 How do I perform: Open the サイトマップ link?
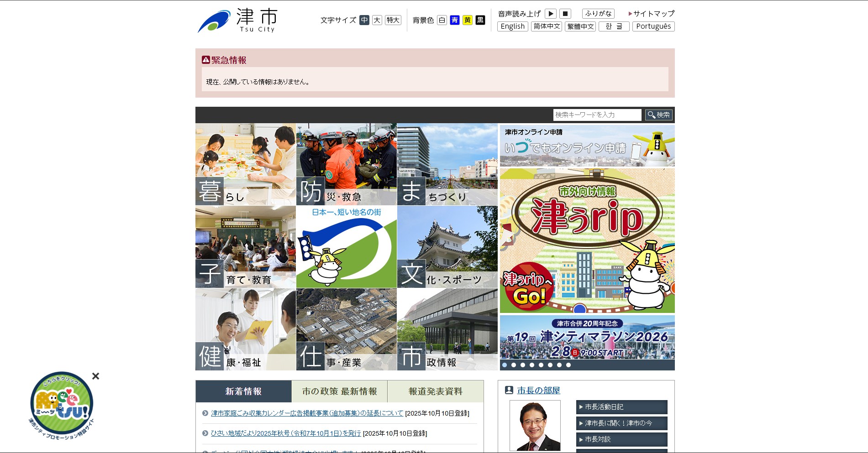652,14
